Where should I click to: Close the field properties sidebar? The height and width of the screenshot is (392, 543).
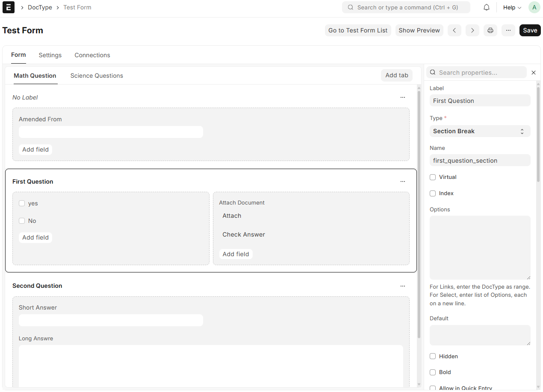click(534, 73)
